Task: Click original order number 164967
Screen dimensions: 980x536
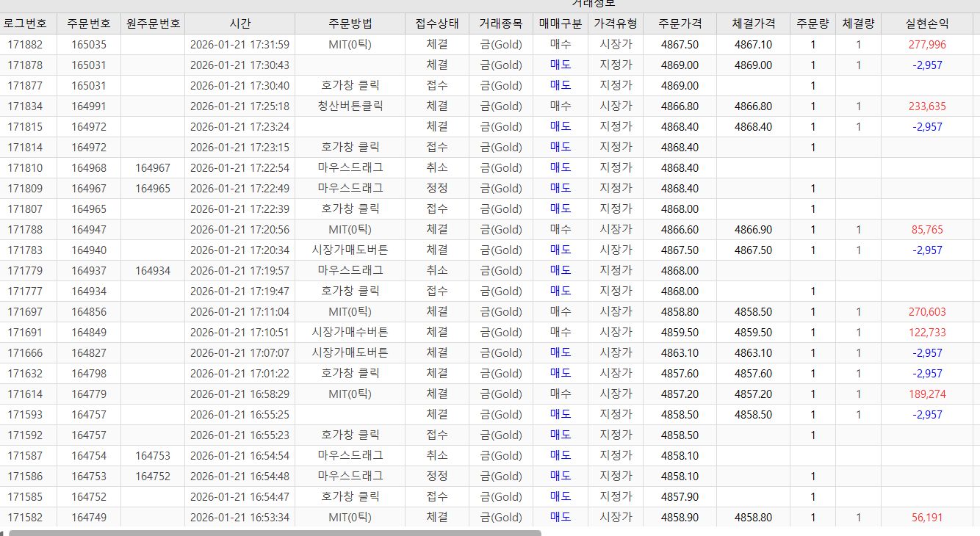Action: coord(153,168)
